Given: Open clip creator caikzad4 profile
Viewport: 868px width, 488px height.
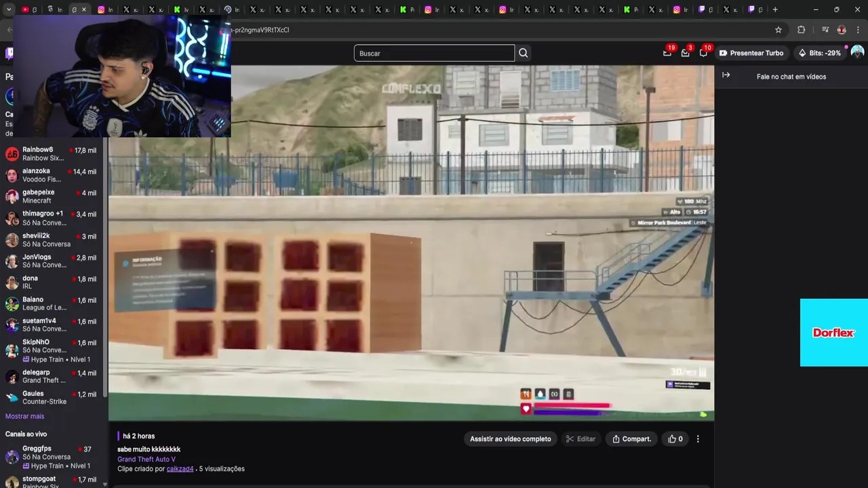Looking at the screenshot, I should (x=180, y=469).
